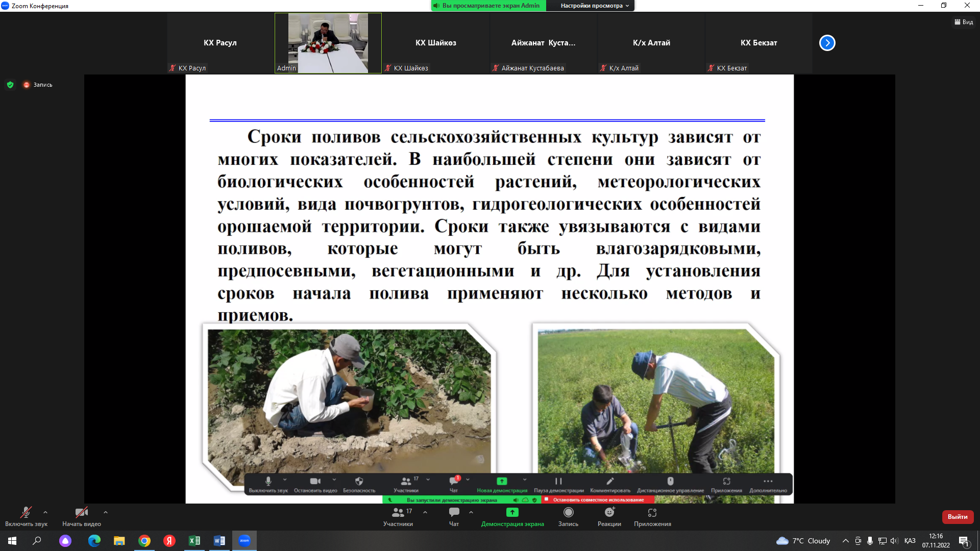Open Настройки просмотра dropdown
980x551 pixels.
tap(595, 6)
